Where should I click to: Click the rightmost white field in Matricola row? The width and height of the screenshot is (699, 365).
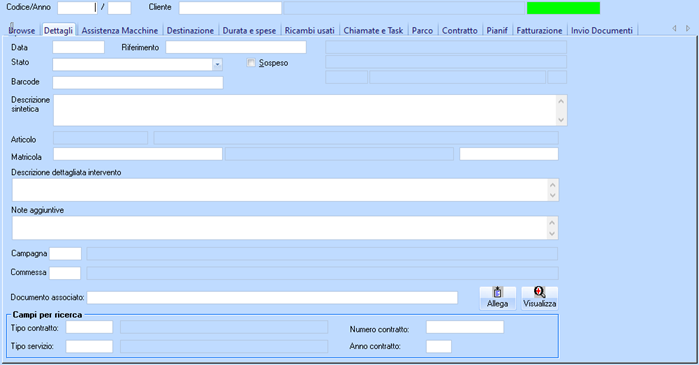coord(509,154)
